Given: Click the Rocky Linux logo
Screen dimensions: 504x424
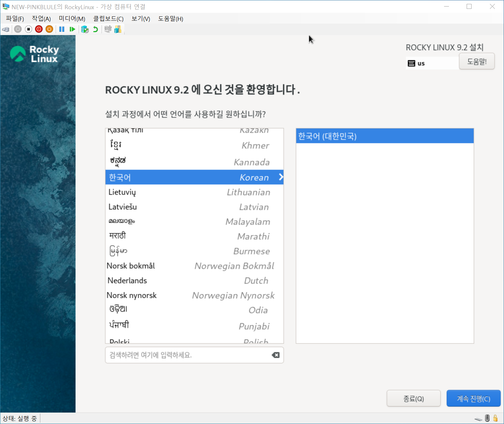Looking at the screenshot, I should coord(34,54).
